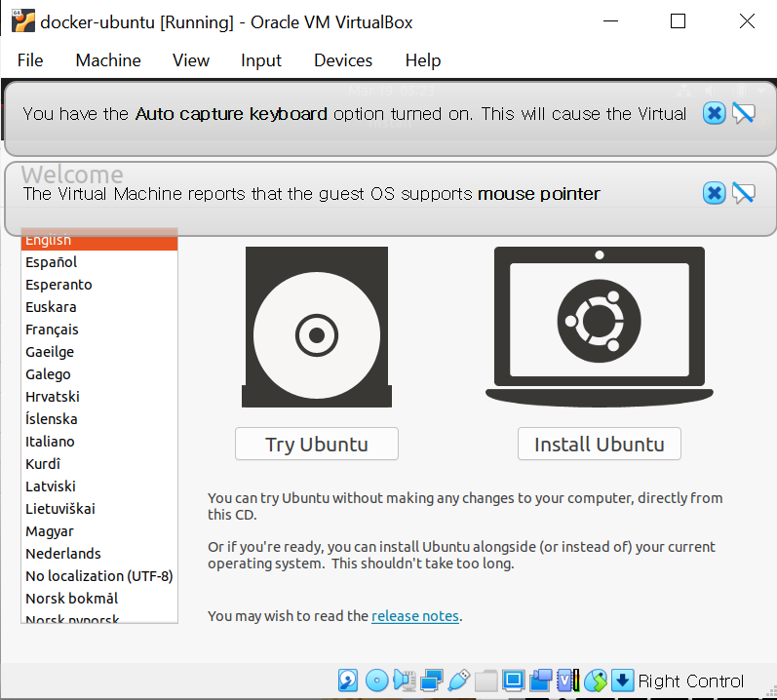
Task: Select Latviski in the language list
Action: pos(99,486)
